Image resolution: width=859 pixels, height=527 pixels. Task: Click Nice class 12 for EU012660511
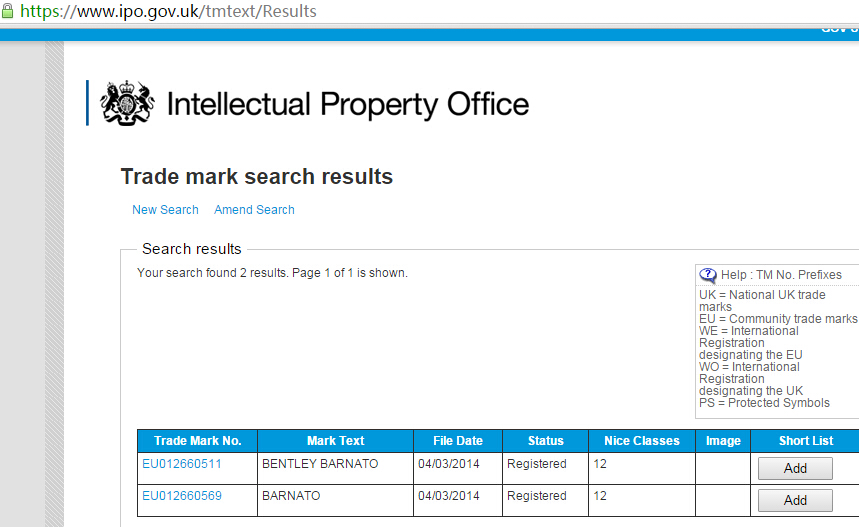point(600,464)
